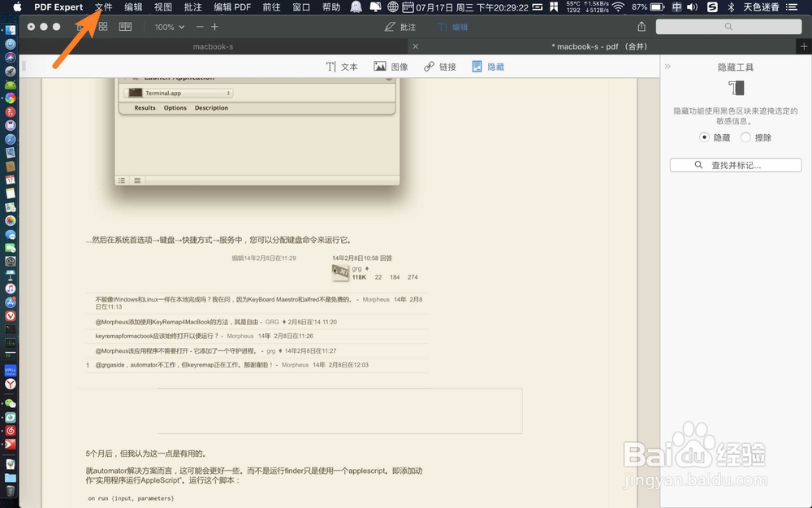Select the 链接 link tool
This screenshot has height=508, width=812.
tap(440, 67)
